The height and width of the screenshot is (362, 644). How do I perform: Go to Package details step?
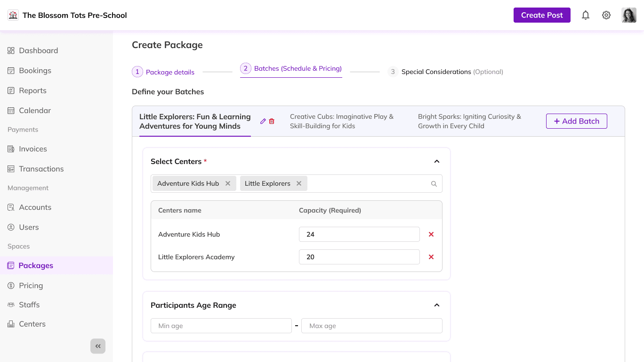(x=163, y=72)
